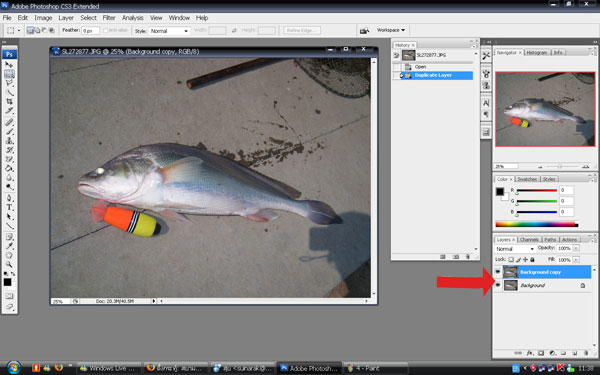Open the Style dropdown in options bar
The image size is (600, 375).
pos(170,31)
